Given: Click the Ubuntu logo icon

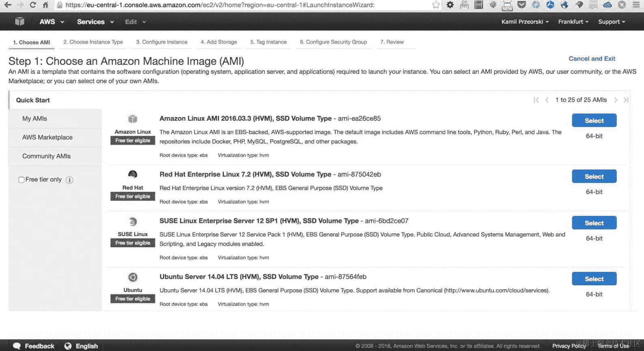Looking at the screenshot, I should (x=133, y=277).
